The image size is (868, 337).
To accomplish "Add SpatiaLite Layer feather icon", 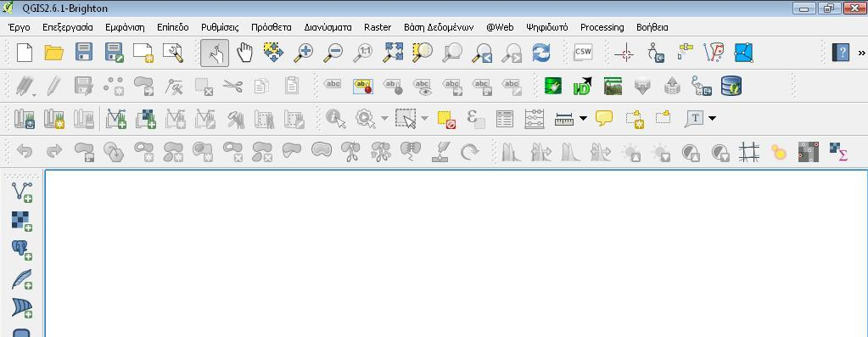I will 22,279.
